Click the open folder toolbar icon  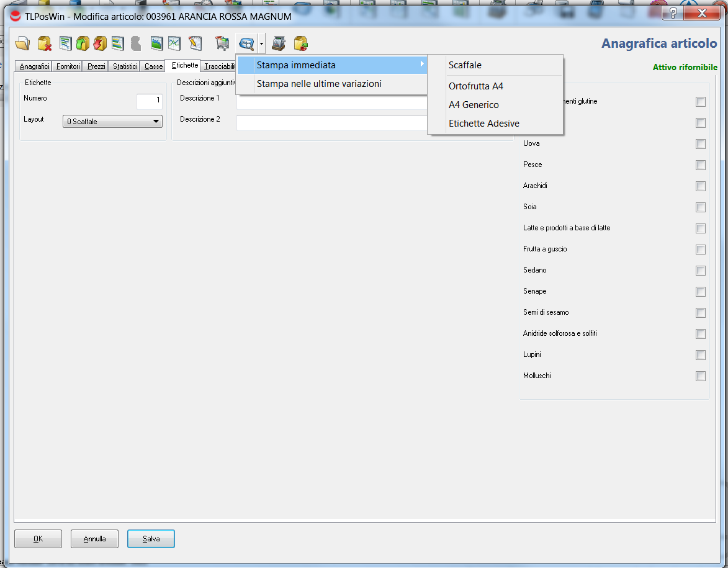[22, 43]
